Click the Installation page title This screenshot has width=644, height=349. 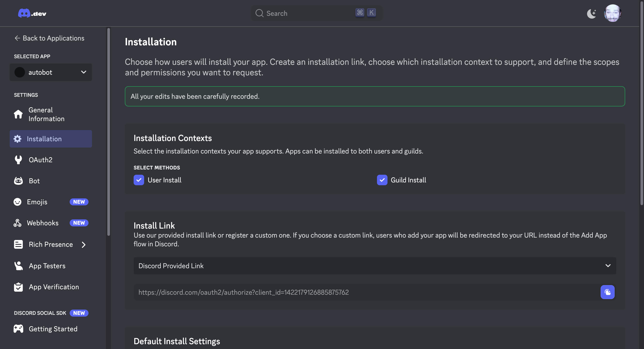(x=151, y=42)
